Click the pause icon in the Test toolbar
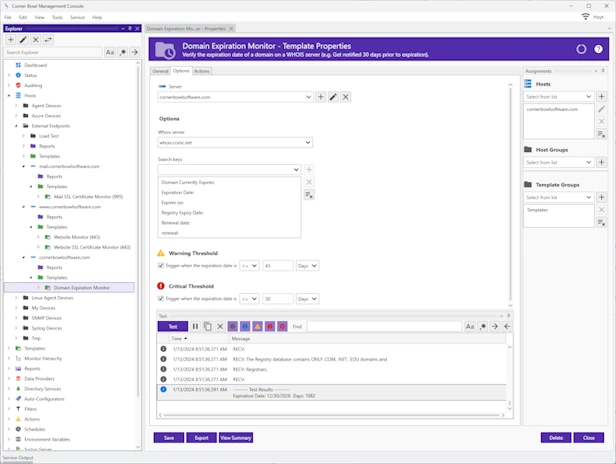This screenshot has height=464, width=616. 195,326
